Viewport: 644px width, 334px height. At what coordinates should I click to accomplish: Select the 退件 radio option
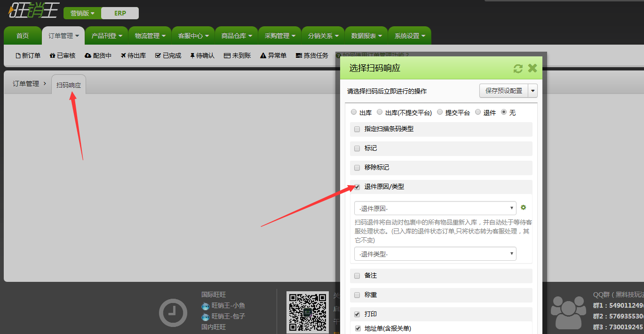pos(478,112)
